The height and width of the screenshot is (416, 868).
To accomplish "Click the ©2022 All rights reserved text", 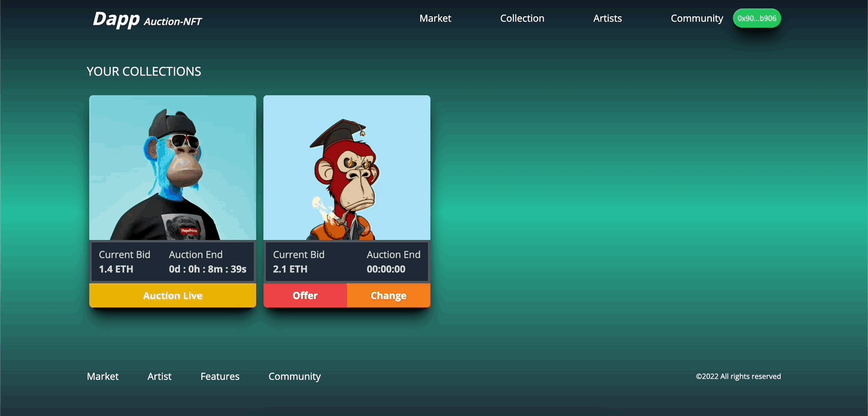I will (738, 376).
